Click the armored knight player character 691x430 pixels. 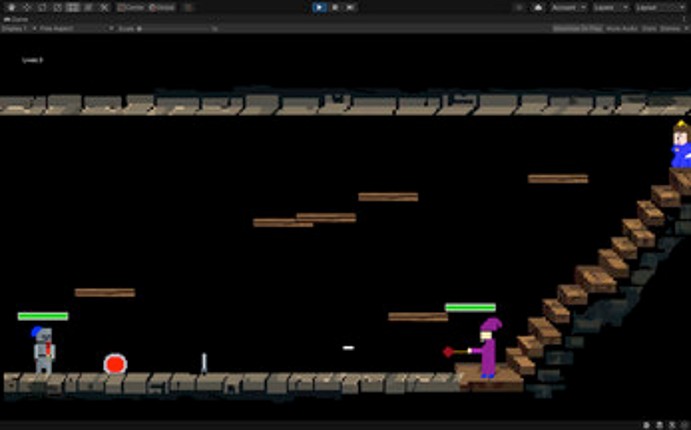(x=44, y=350)
